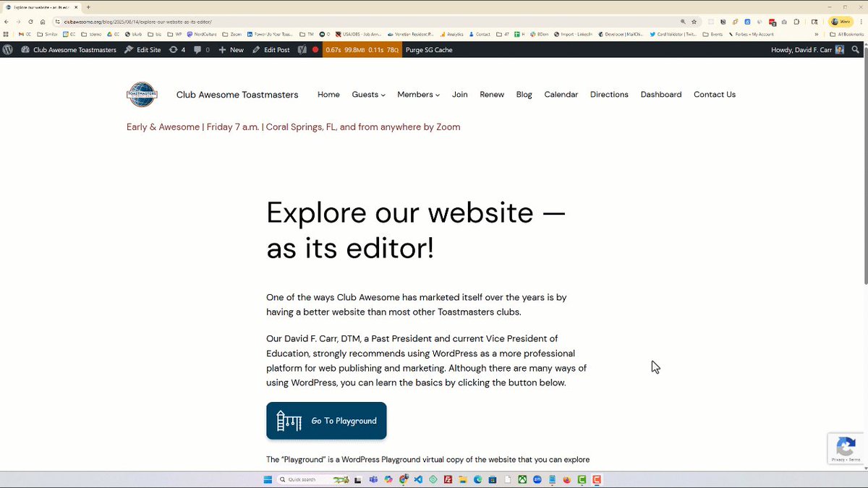
Task: Open the Calendar navigation link
Action: pos(561,95)
